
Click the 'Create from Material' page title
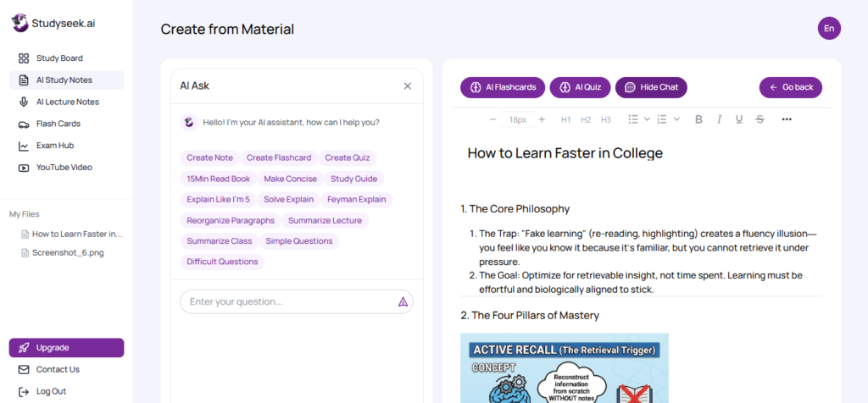pyautogui.click(x=227, y=30)
